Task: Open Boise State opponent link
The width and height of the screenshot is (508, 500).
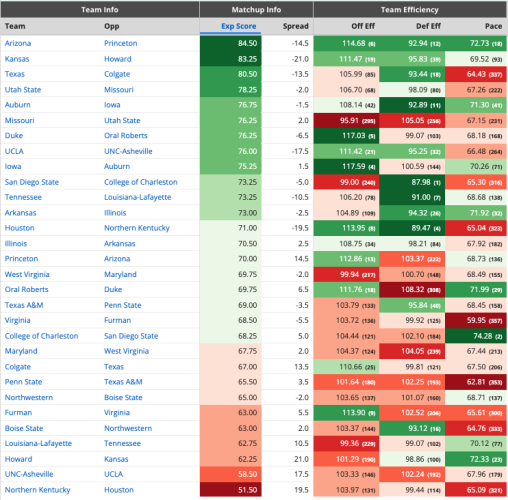Action: click(123, 397)
